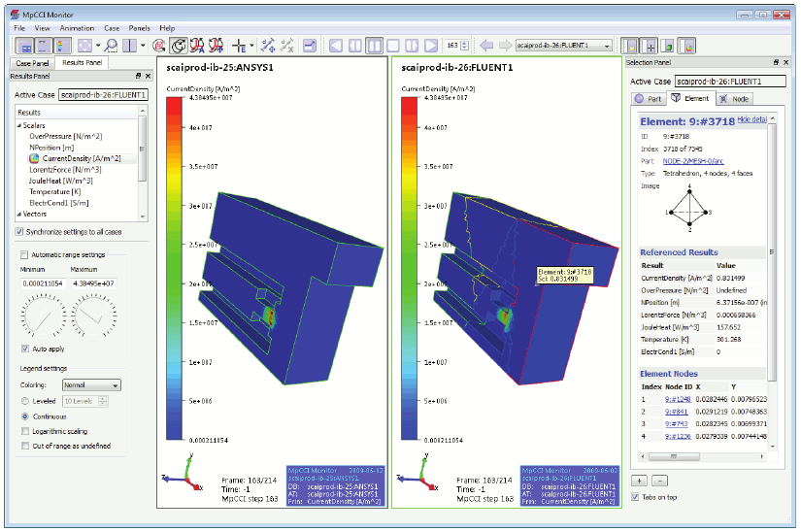Step one frame forward

point(412,46)
